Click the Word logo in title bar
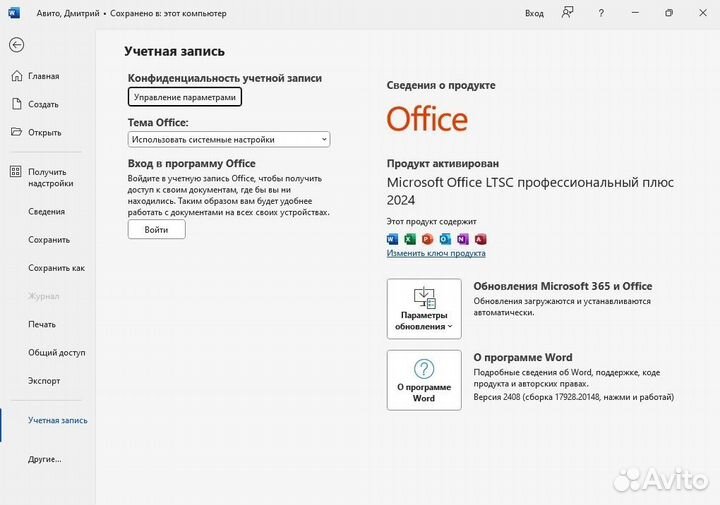 pyautogui.click(x=14, y=13)
